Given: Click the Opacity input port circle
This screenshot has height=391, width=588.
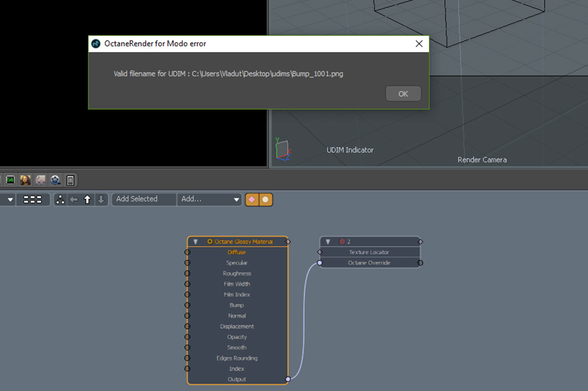Looking at the screenshot, I should pos(188,337).
